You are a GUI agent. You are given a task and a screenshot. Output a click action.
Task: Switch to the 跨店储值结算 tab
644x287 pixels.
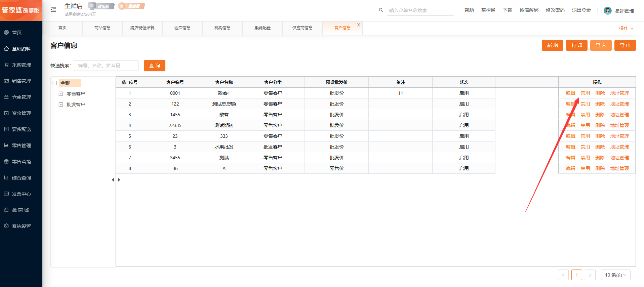coord(143,28)
